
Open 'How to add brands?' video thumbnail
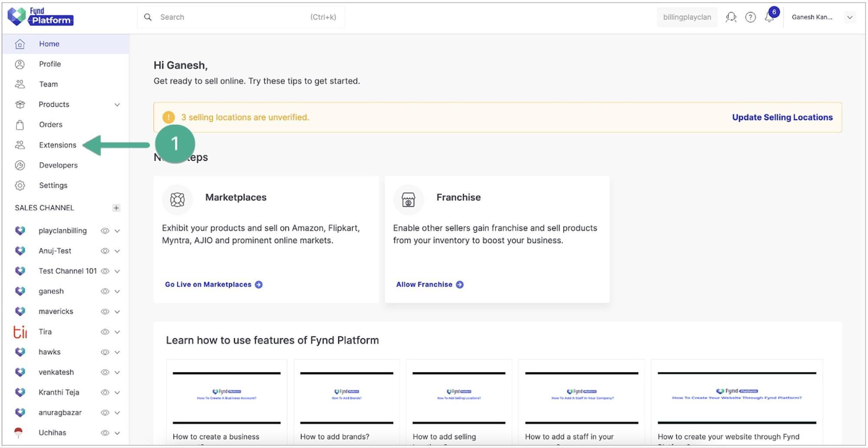click(x=347, y=398)
